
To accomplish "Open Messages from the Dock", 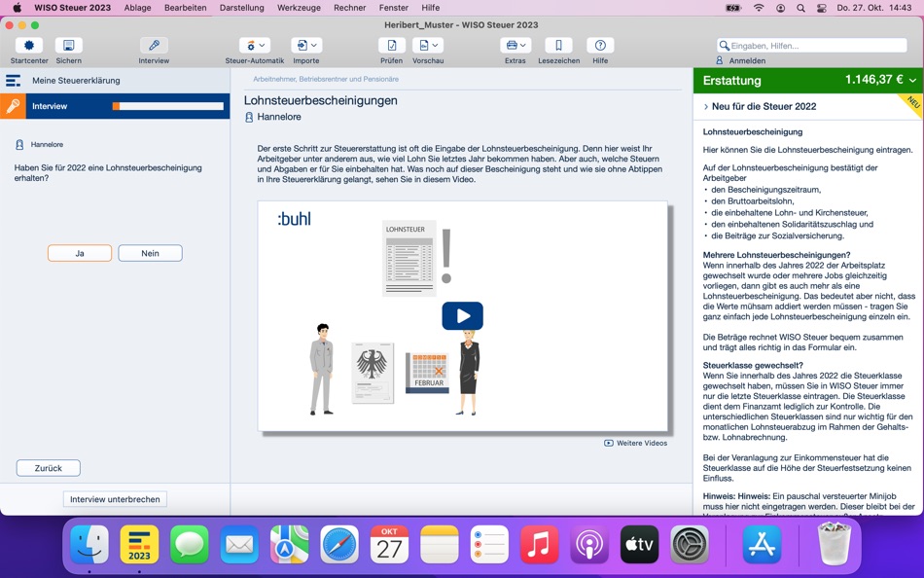I will click(189, 544).
